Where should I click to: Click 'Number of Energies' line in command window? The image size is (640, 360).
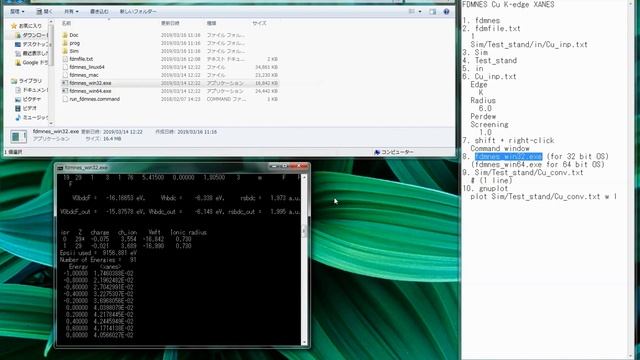pyautogui.click(x=98, y=260)
